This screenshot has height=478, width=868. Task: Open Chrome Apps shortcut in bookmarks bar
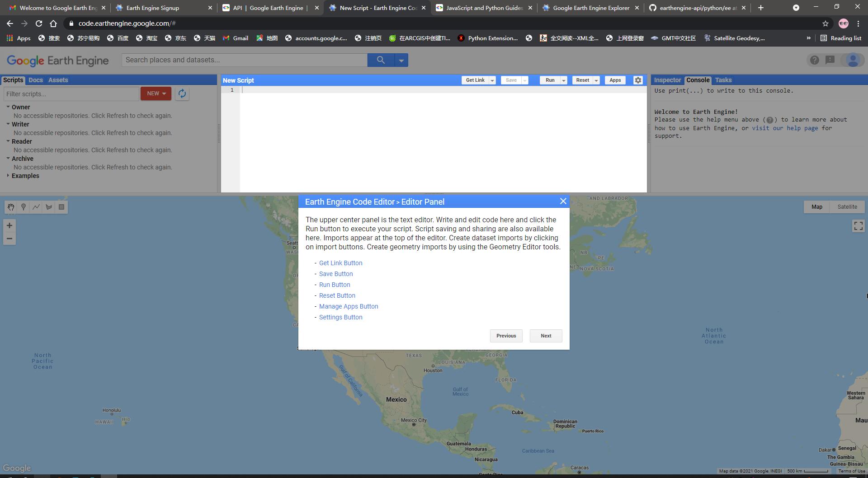coord(19,38)
